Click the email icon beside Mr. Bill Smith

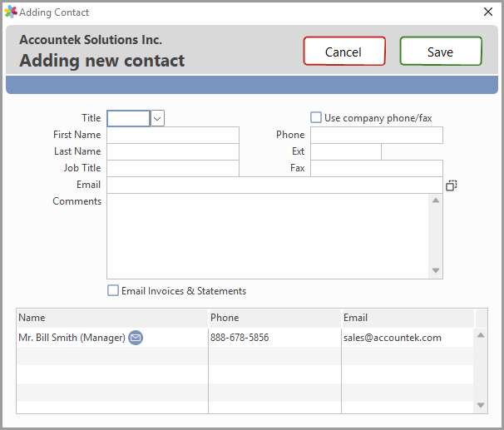coord(136,338)
